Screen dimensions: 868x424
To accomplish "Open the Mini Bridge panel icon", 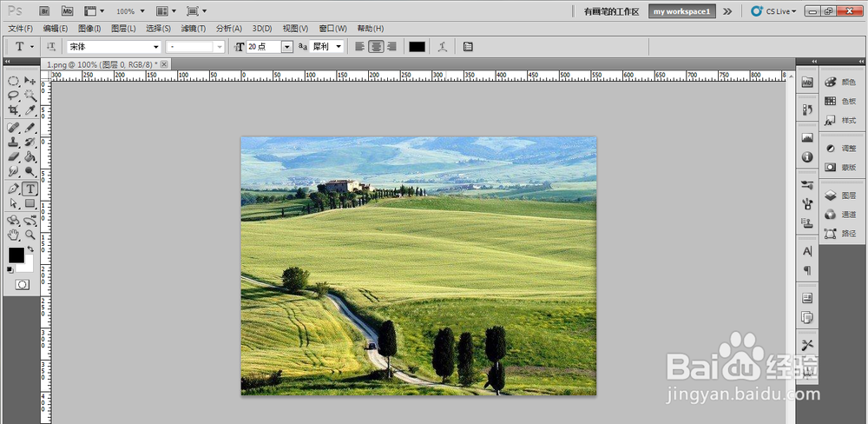I will click(x=807, y=82).
